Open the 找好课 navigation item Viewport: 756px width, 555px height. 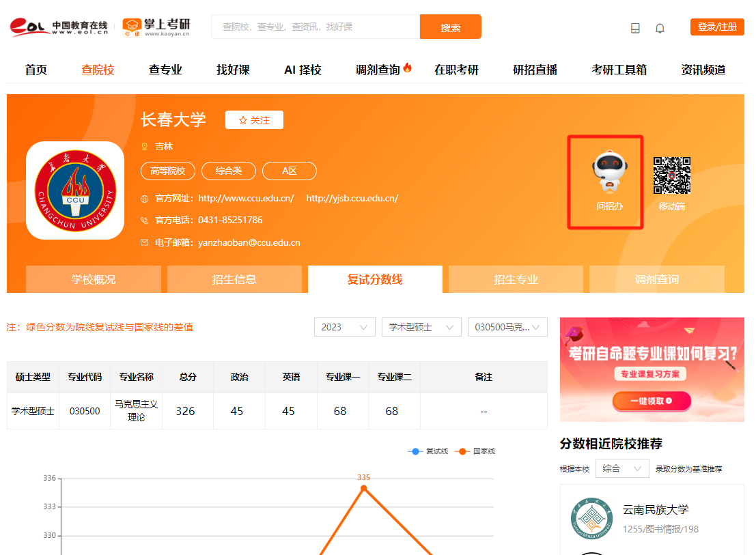[x=233, y=70]
